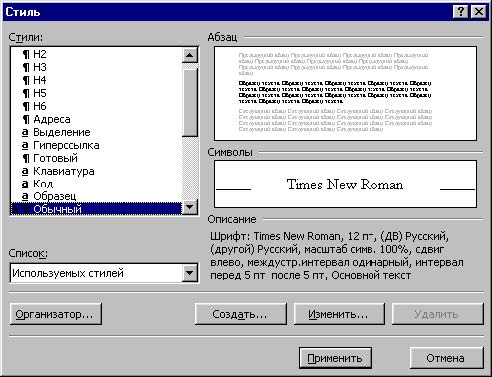Select the Клавиатура character style
The image size is (492, 377).
[97, 171]
